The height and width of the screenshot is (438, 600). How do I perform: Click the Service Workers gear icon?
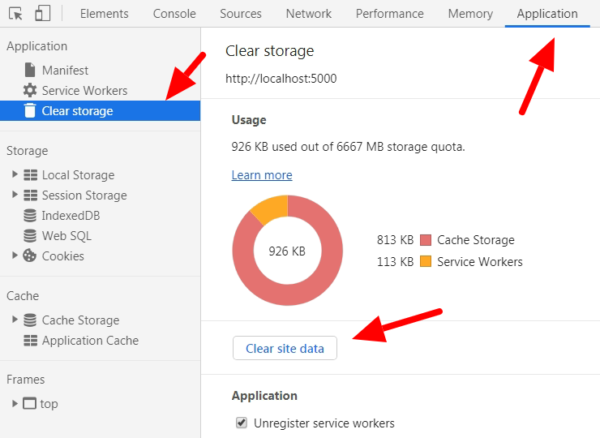pyautogui.click(x=30, y=91)
